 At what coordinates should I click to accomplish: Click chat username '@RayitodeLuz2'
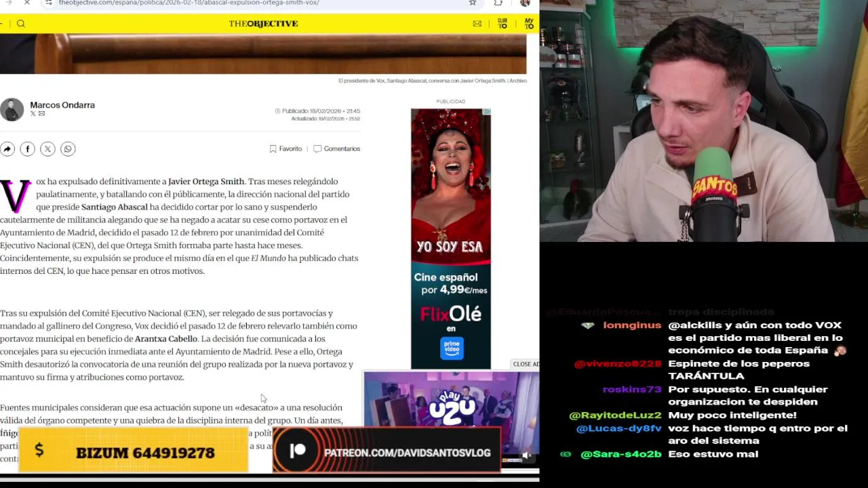point(615,415)
